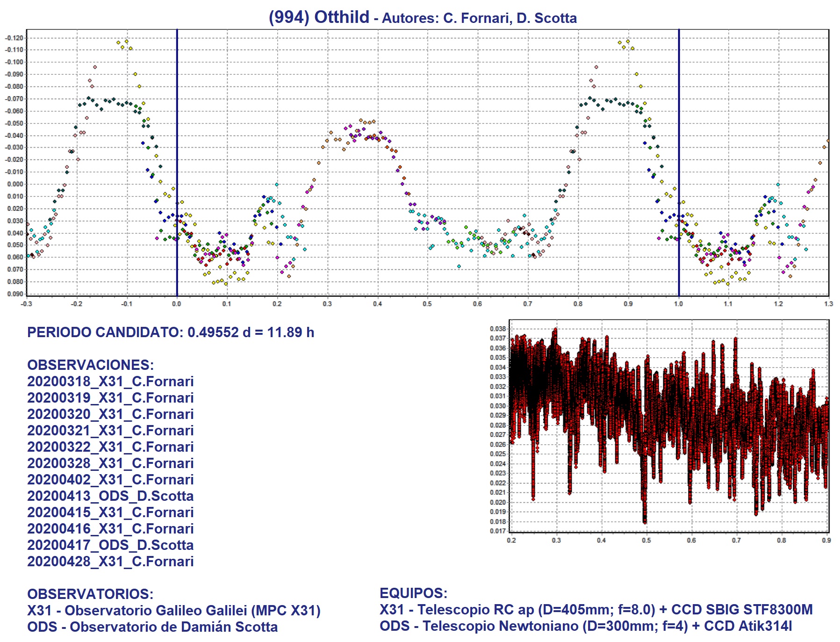Viewport: 840px width, 642px height.
Task: Click the -0.120 label on the magnitude axis
Action: 14,38
